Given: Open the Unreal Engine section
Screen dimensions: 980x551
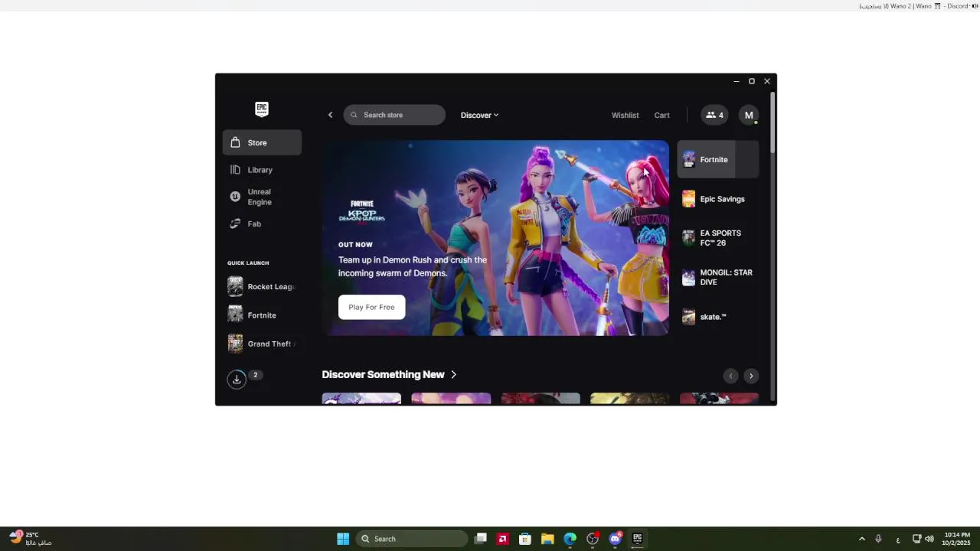Looking at the screenshot, I should [262, 197].
